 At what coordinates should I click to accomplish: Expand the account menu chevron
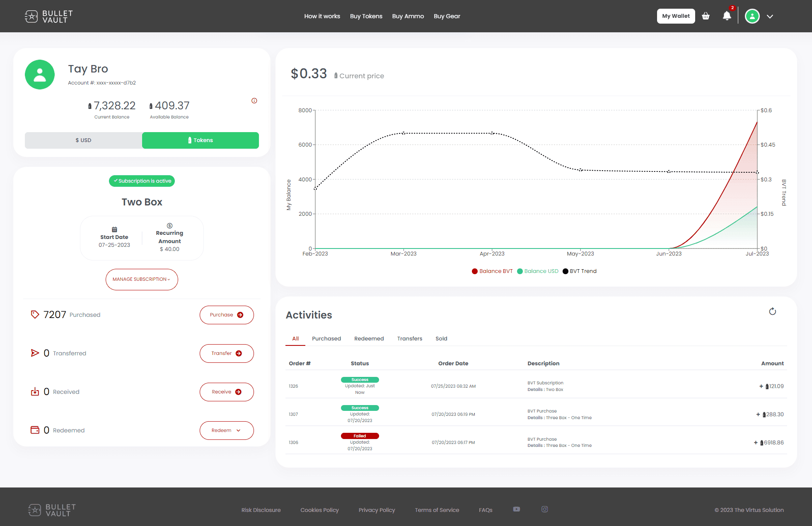770,17
